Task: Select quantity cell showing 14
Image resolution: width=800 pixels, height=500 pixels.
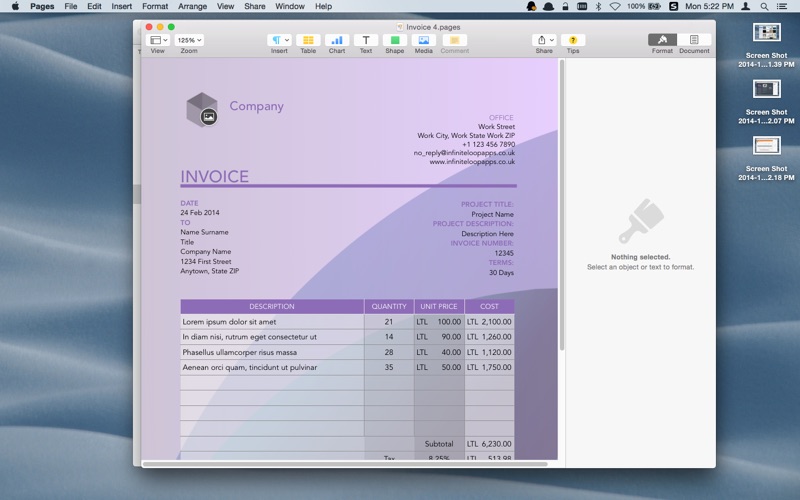Action: (x=389, y=337)
